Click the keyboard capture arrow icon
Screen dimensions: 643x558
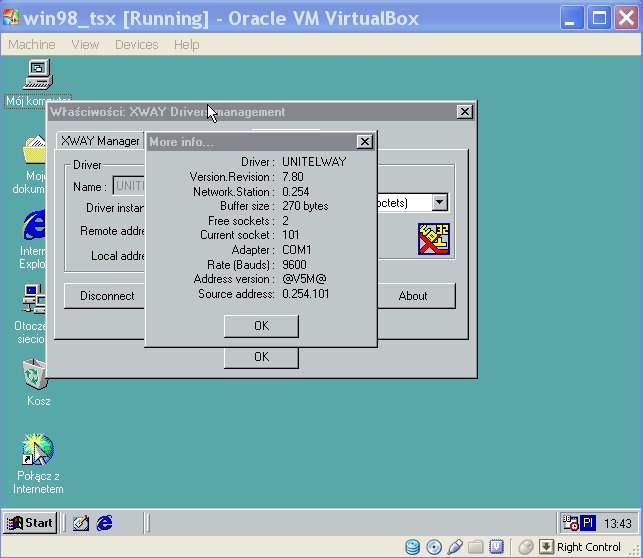[x=546, y=547]
